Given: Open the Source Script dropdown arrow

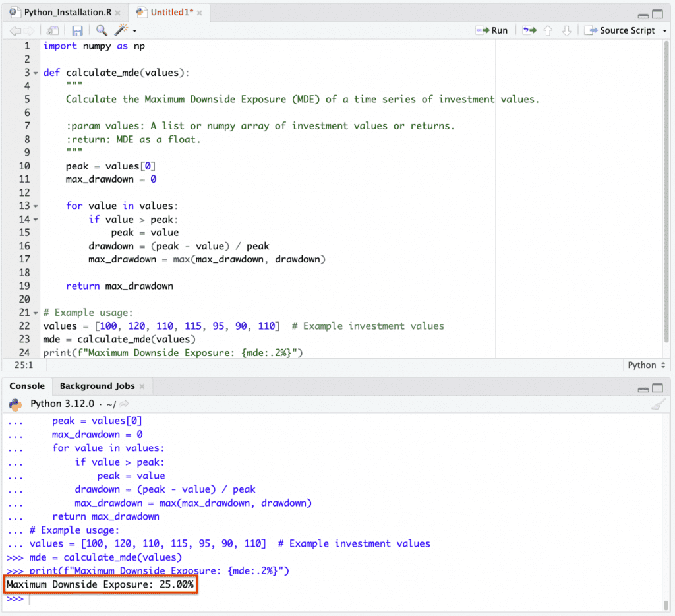Looking at the screenshot, I should (x=664, y=30).
